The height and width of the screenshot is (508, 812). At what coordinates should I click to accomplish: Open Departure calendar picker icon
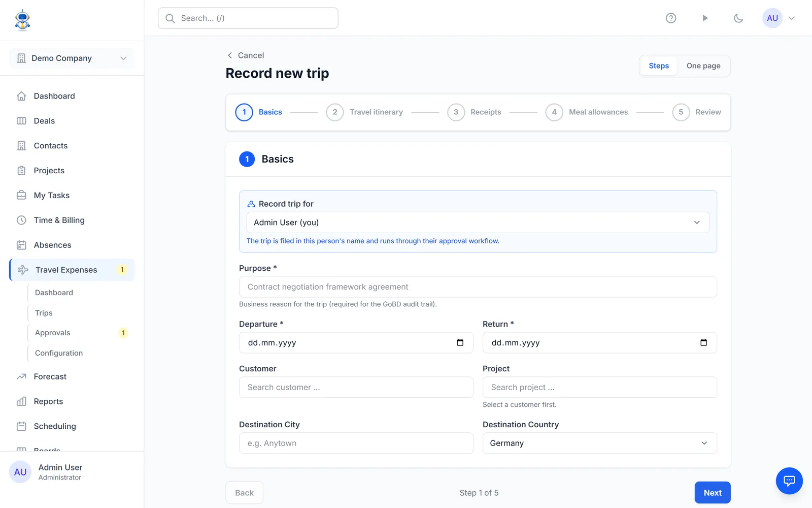[x=460, y=343]
